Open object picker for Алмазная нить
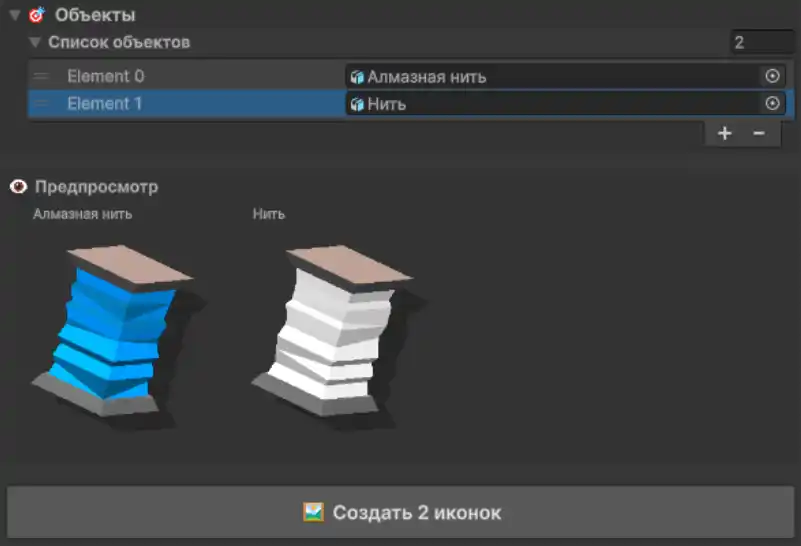801x546 pixels. point(772,76)
